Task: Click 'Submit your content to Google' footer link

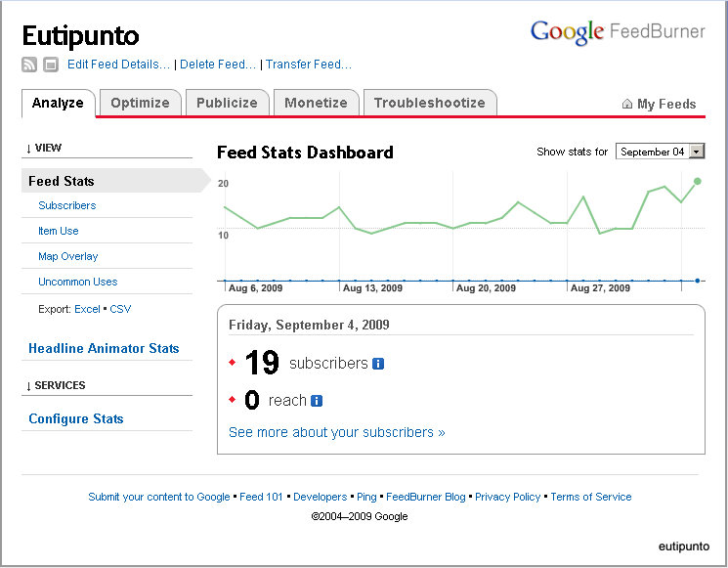Action: point(158,497)
